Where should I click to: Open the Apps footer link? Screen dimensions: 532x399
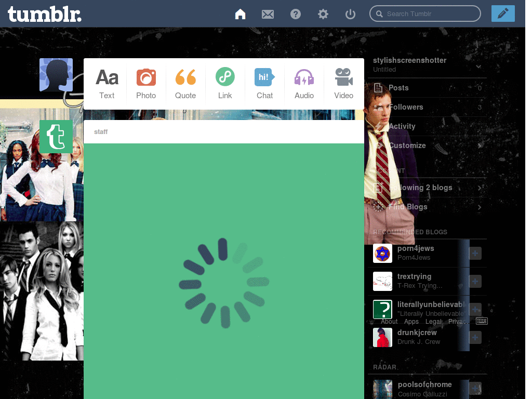pos(411,322)
